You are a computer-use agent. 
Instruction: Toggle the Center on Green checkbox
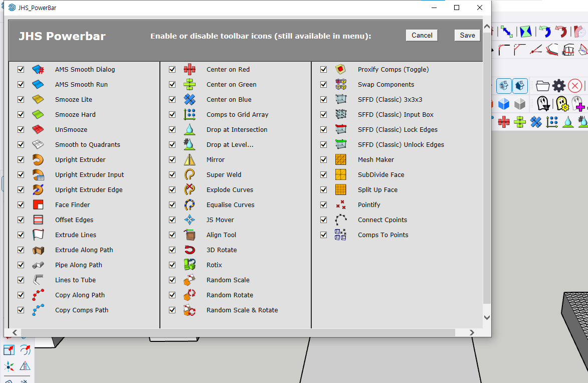point(172,84)
